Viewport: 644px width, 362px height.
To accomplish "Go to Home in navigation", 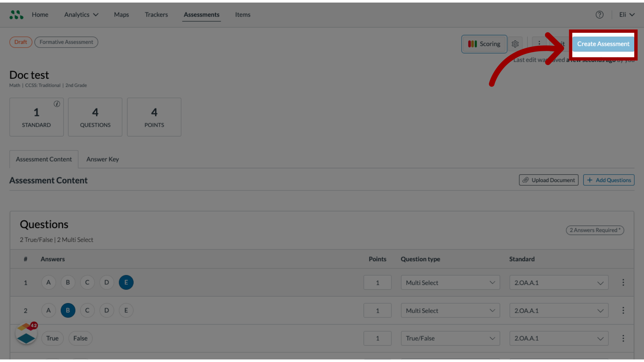I will (x=40, y=15).
